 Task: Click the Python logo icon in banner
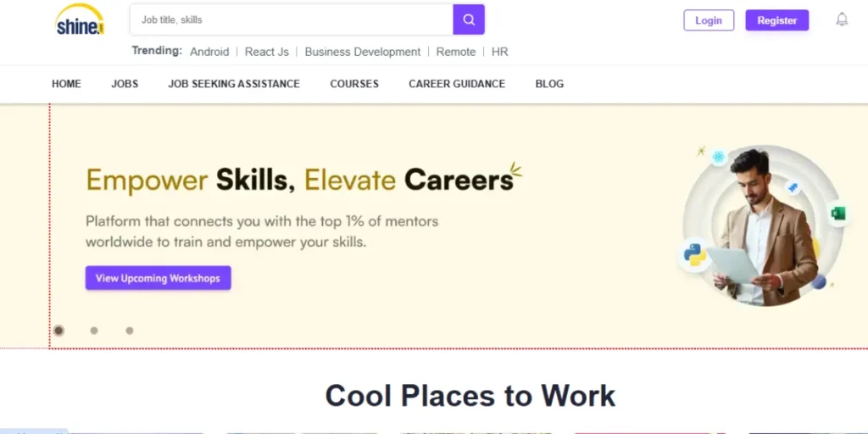pos(695,254)
